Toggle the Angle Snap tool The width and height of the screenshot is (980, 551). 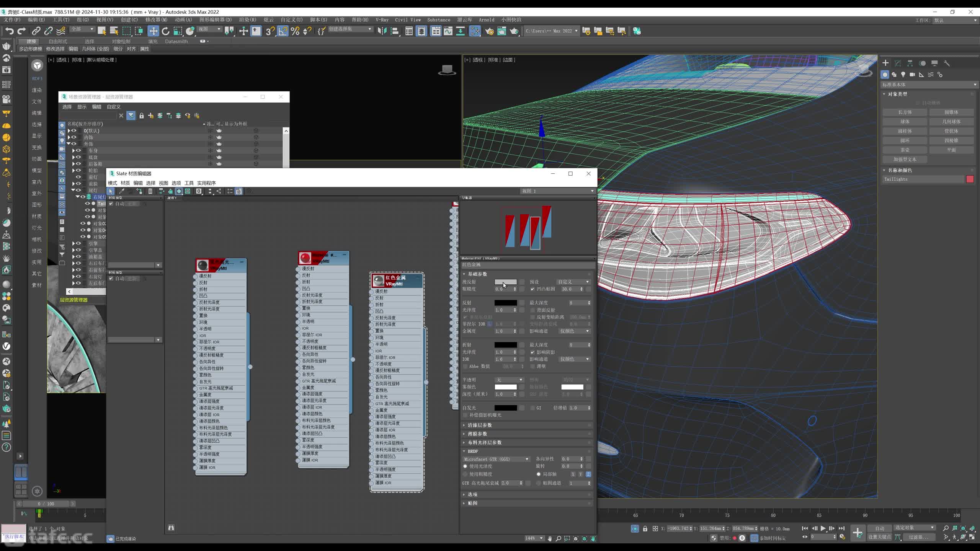coord(283,31)
